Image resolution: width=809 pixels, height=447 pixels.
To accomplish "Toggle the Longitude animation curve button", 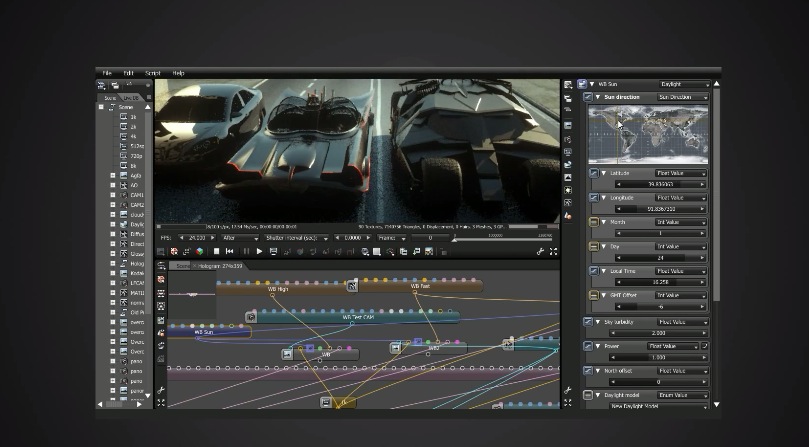I will click(594, 198).
